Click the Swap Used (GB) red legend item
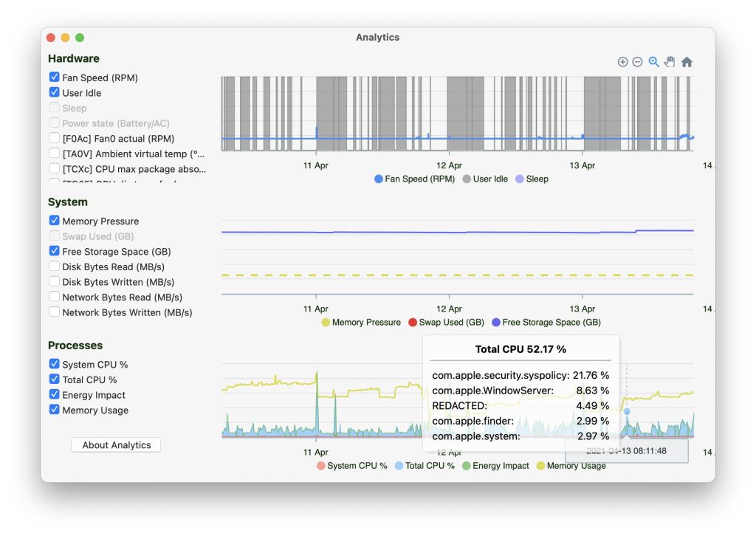This screenshot has height=536, width=756. 447,323
